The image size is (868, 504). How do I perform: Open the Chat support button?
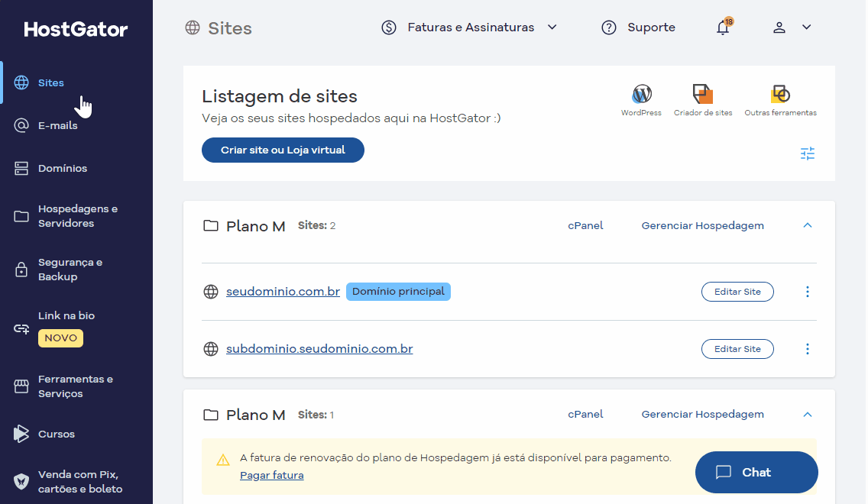[x=756, y=472]
